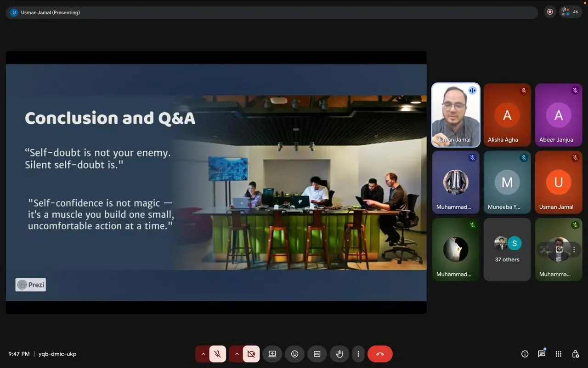Click the muted mic icon on Alisha Agha
588x368 pixels.
[x=524, y=91]
